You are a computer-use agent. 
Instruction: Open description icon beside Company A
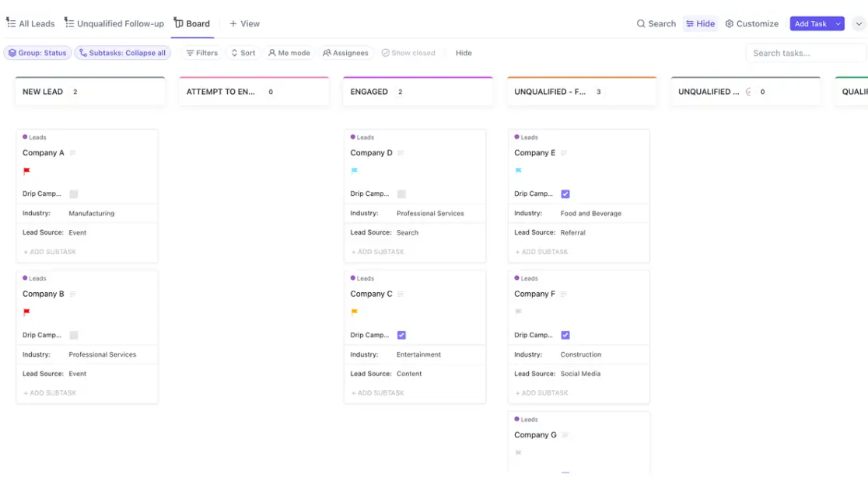(72, 152)
